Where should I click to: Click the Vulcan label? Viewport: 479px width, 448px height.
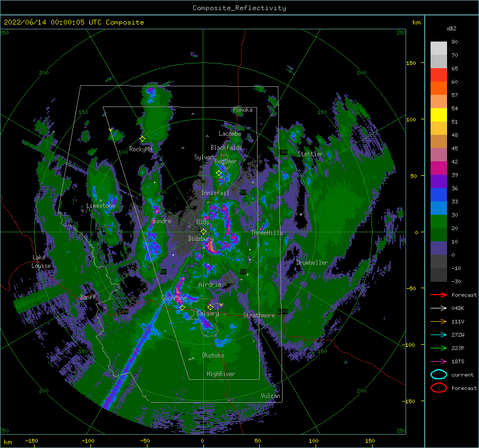coord(271,396)
